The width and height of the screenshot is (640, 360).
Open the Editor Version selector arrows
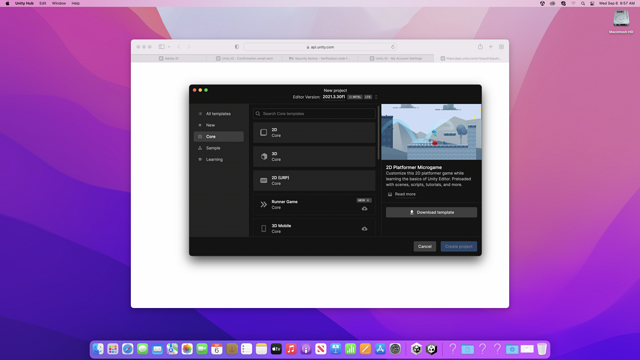[x=376, y=97]
